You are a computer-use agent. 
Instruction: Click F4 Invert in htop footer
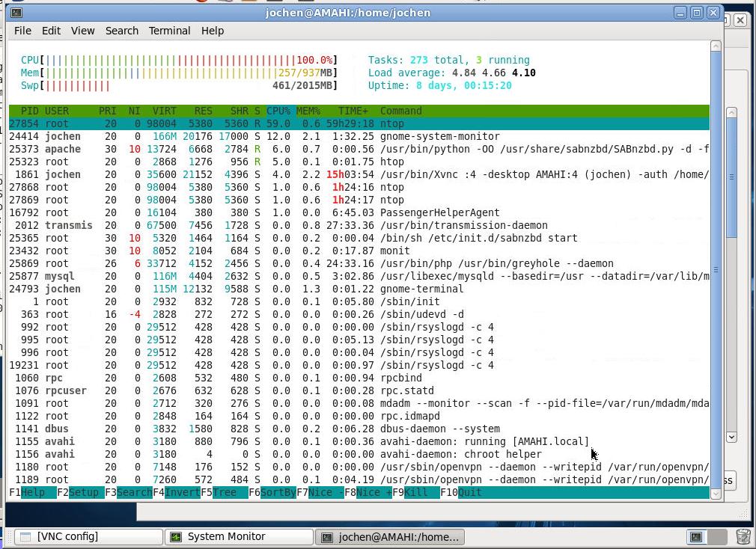click(x=177, y=493)
